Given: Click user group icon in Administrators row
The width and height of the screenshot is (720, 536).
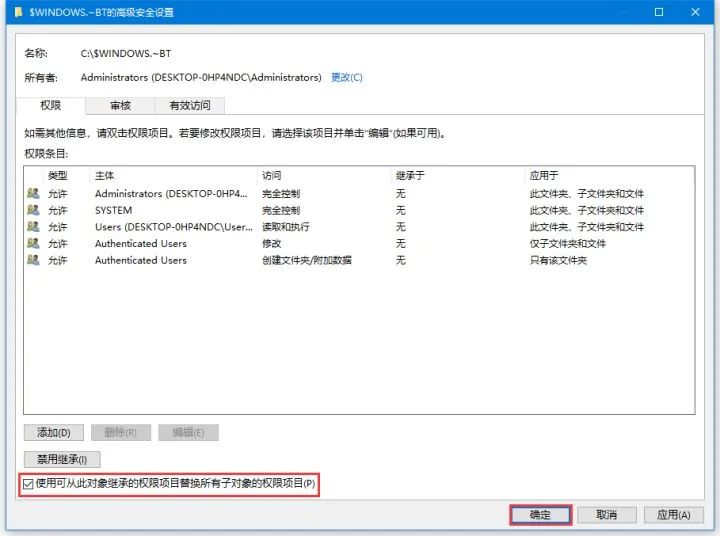Looking at the screenshot, I should 33,193.
